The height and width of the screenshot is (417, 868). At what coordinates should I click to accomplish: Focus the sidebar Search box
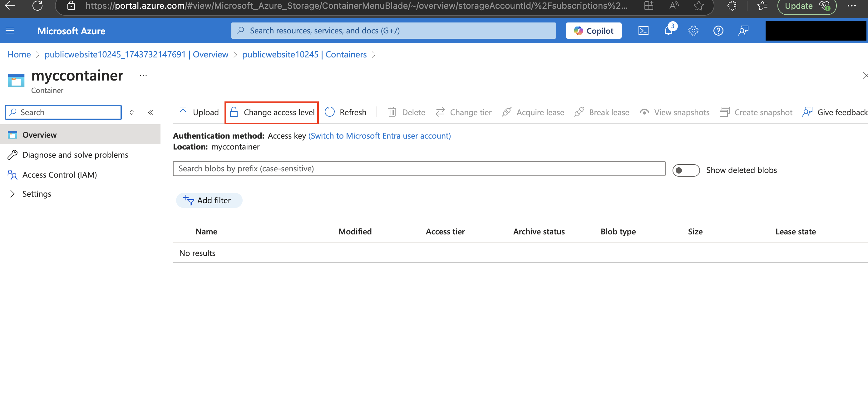(63, 112)
